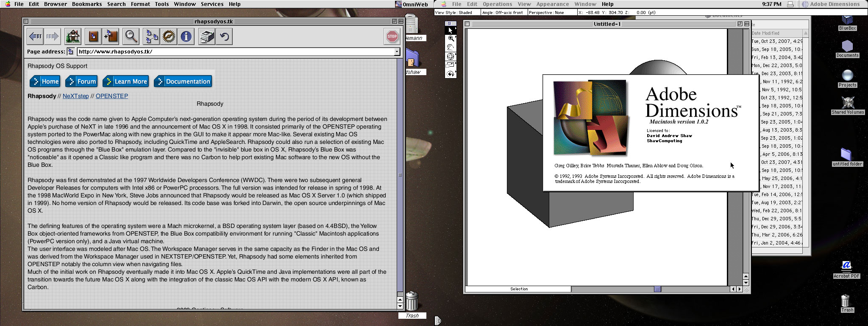Click the page address proxy icon
The height and width of the screenshot is (326, 868).
(71, 52)
